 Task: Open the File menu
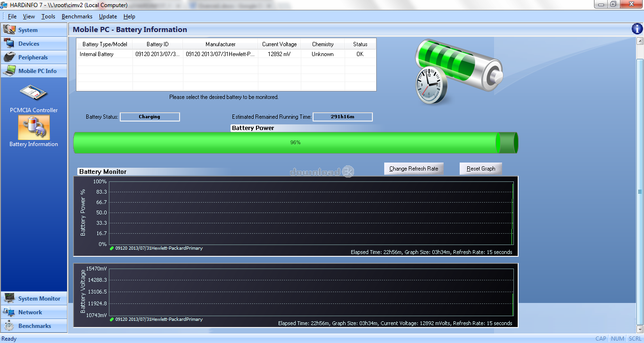[12, 16]
